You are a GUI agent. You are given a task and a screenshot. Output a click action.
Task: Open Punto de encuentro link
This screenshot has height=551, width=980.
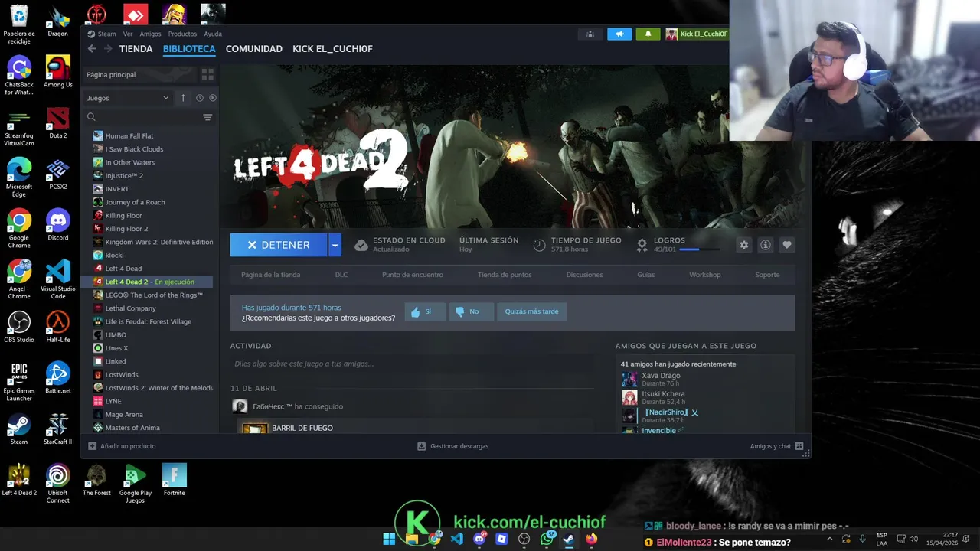pyautogui.click(x=412, y=275)
